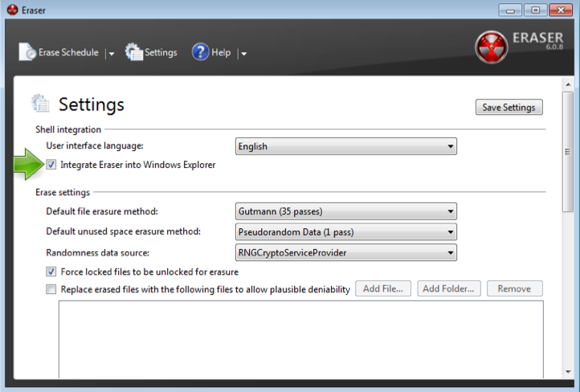Viewport: 580px width, 392px height.
Task: Click the Eraser icon in title bar
Action: point(12,10)
